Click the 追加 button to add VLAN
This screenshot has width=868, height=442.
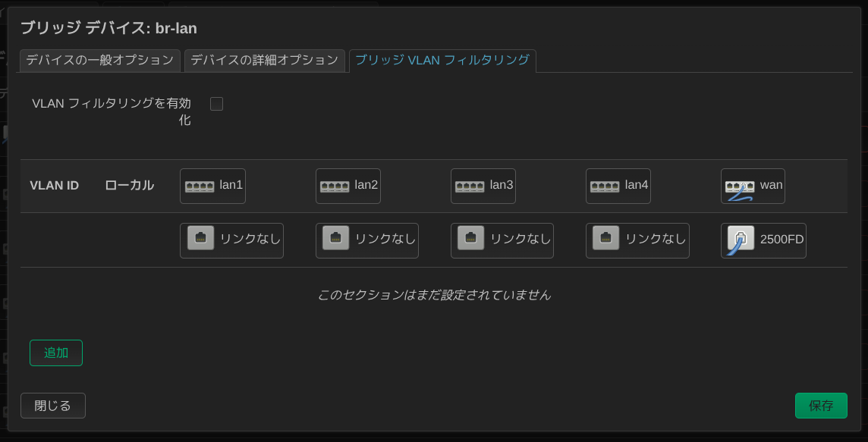coord(56,353)
